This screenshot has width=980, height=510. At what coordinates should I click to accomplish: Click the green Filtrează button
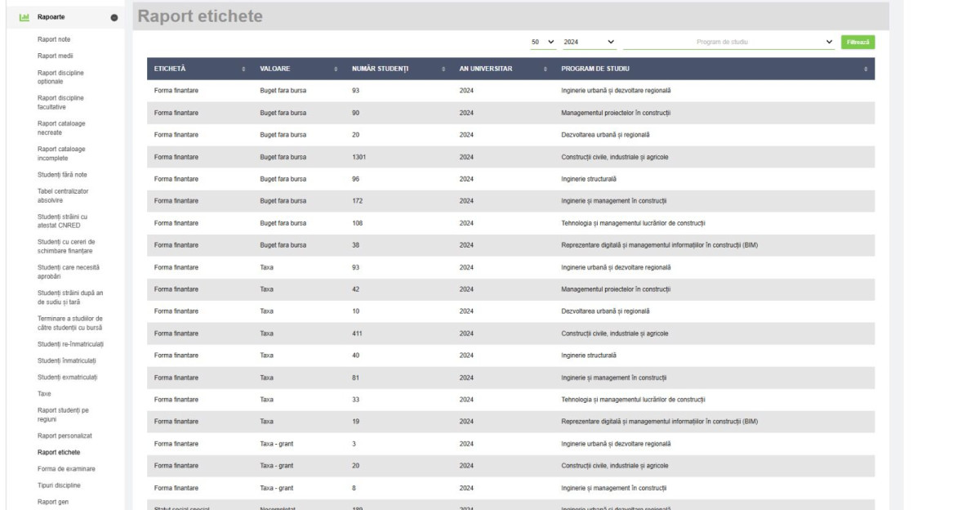[857, 42]
